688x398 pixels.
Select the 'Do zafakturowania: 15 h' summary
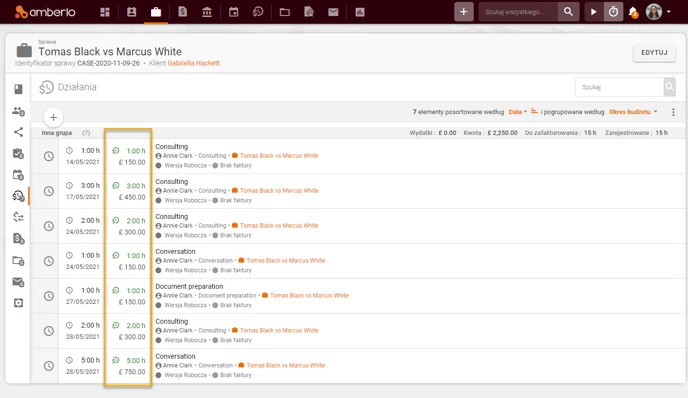coord(560,133)
